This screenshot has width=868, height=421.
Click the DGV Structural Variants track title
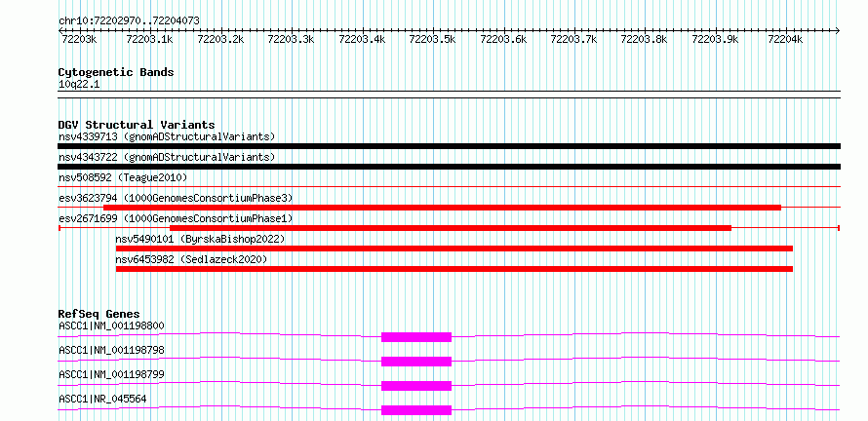137,125
